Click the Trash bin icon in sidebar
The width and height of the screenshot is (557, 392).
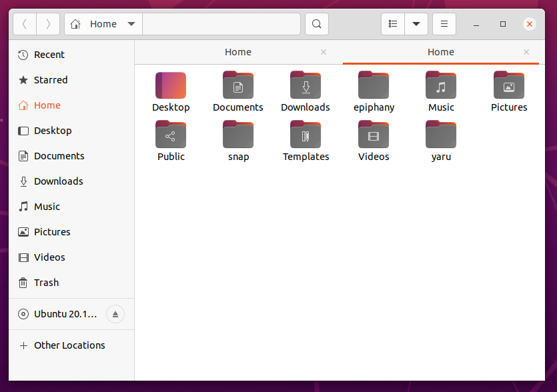click(x=23, y=283)
